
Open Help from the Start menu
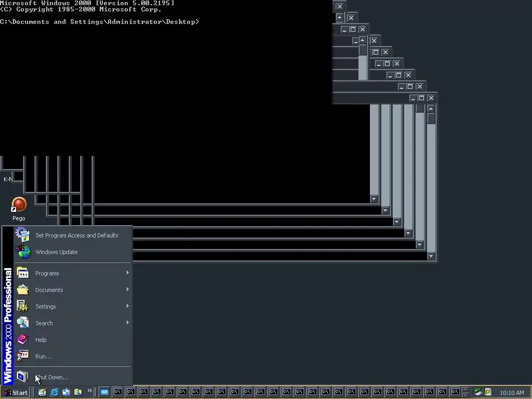(72, 340)
